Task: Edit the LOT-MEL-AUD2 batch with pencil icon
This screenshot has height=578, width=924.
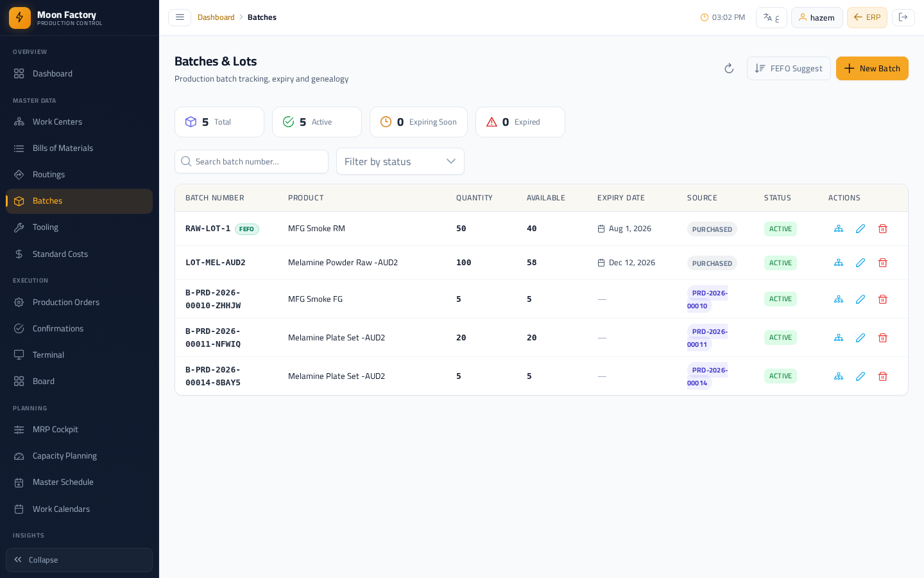Action: [x=860, y=263]
